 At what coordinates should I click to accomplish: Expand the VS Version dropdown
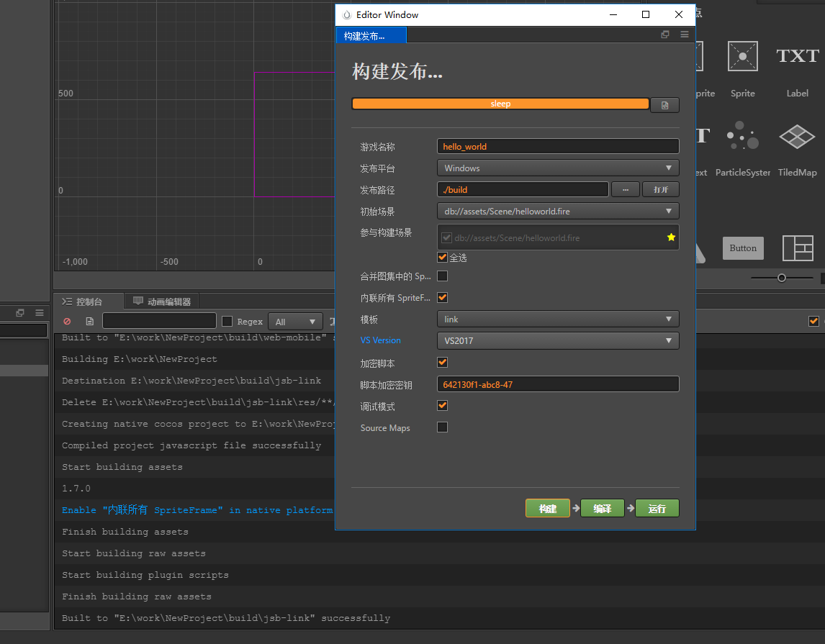(x=558, y=340)
